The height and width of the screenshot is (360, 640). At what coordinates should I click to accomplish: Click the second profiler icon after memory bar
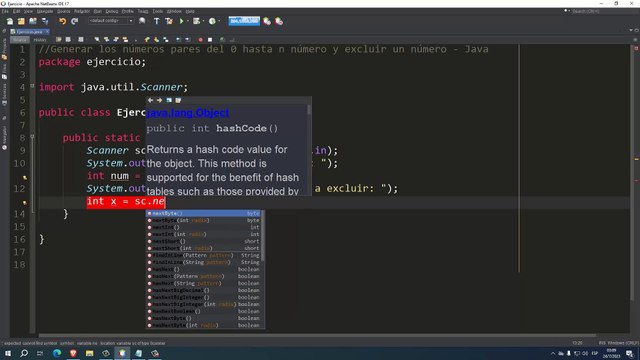tap(279, 21)
